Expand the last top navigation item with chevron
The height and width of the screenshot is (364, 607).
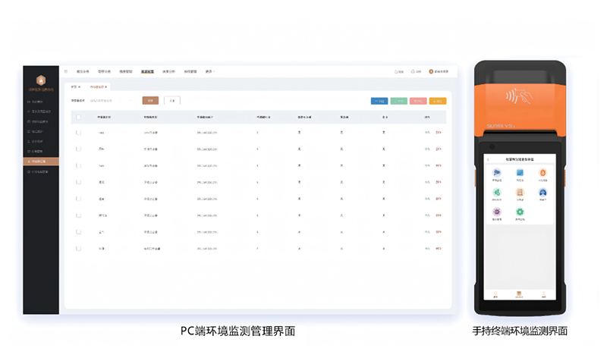click(209, 71)
